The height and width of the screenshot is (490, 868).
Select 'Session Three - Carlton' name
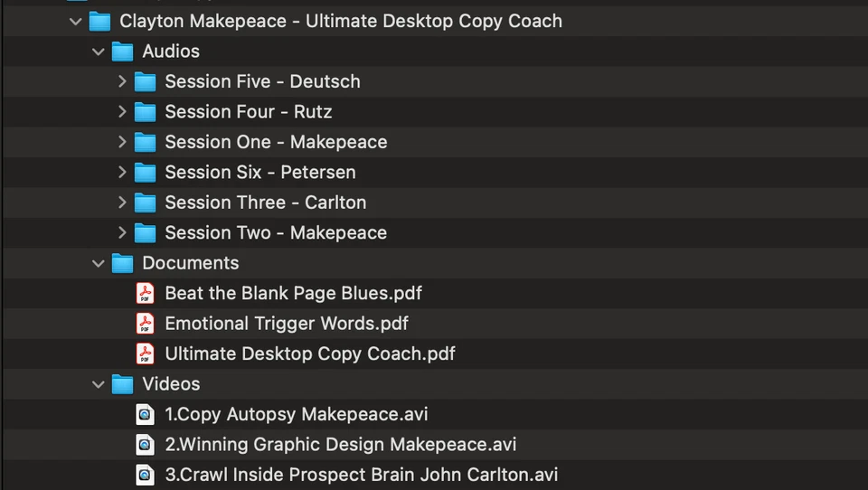point(266,203)
